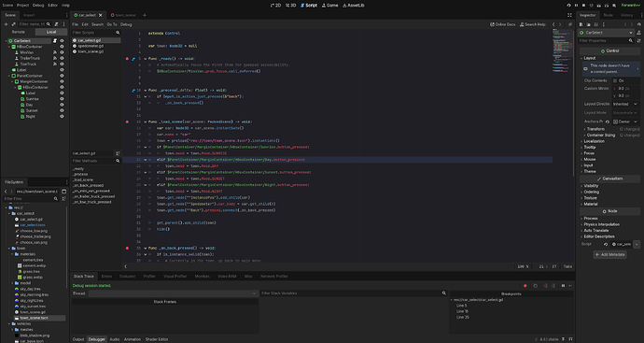The height and width of the screenshot is (343, 644).
Task: Hide the MiniVan node with its eye icon
Action: tap(62, 52)
